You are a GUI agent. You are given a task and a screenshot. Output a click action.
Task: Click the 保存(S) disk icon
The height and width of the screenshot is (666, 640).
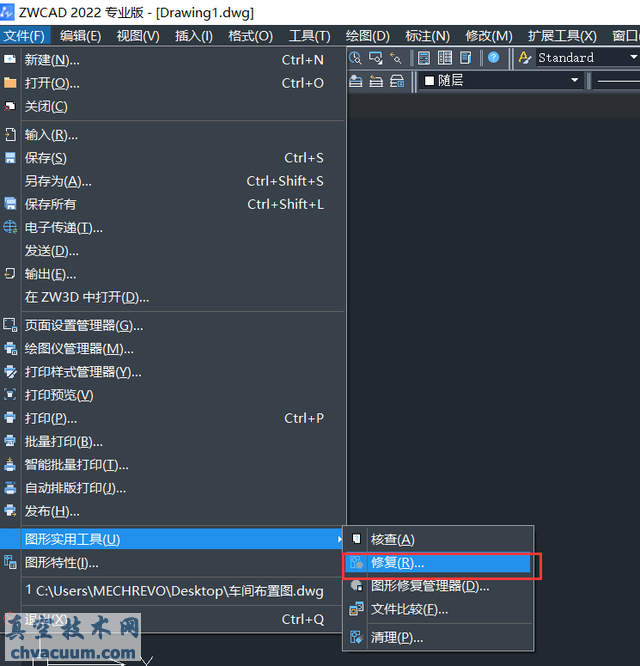point(10,158)
